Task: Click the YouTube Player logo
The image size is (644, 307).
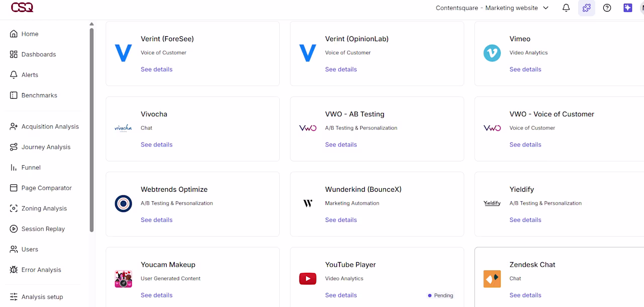Action: tap(307, 279)
